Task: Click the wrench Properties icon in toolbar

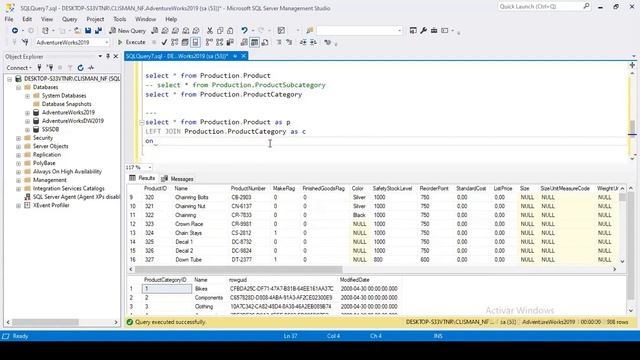Action: tap(423, 31)
